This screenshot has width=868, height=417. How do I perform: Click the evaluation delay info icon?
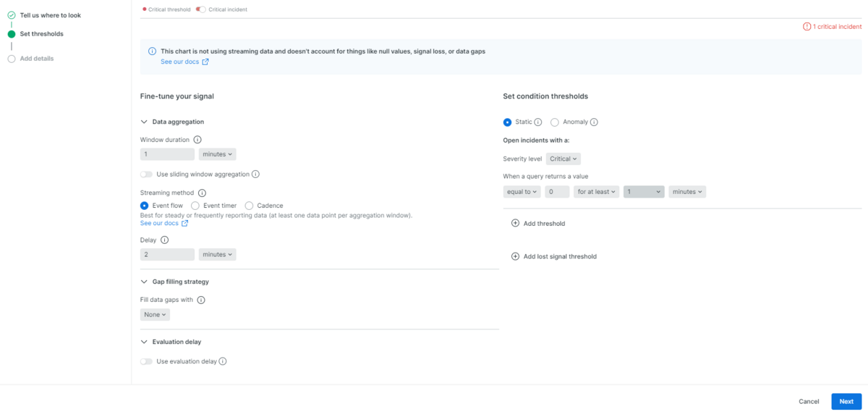coord(223,361)
